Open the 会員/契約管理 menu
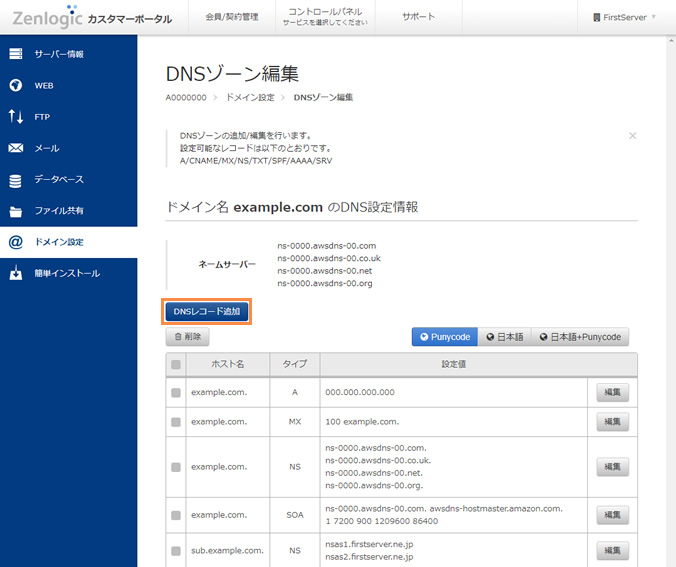The image size is (676, 567). (231, 17)
